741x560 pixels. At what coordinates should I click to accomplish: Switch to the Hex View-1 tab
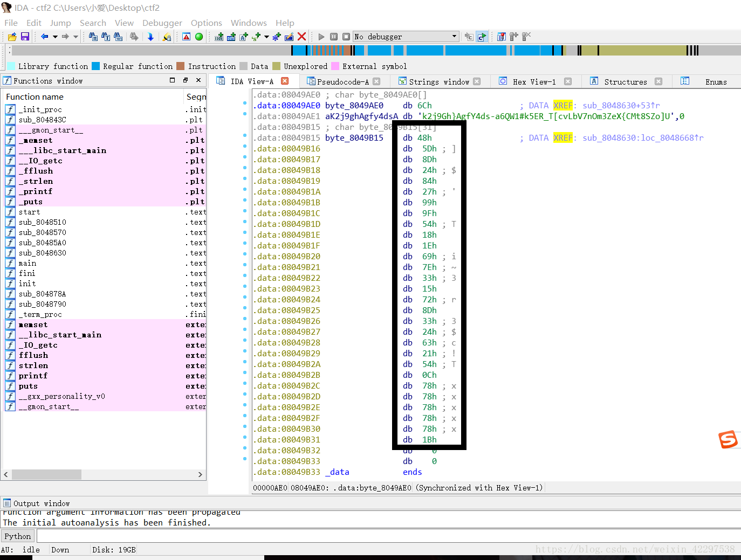534,81
